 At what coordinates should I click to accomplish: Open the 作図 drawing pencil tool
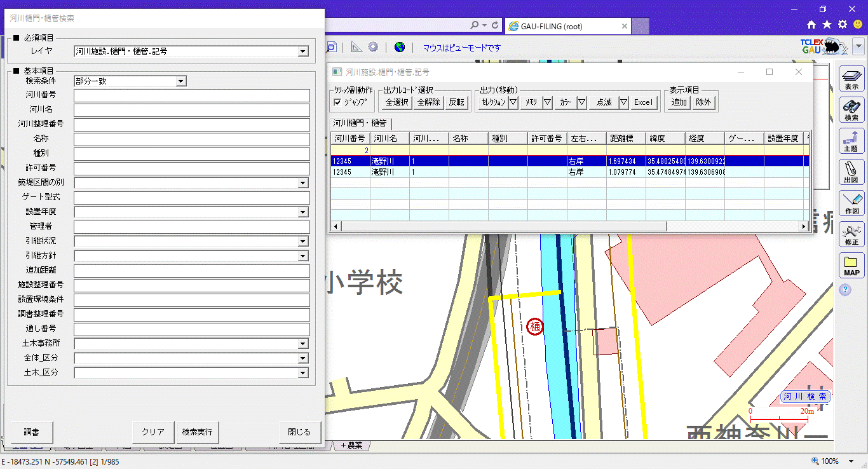(x=851, y=203)
